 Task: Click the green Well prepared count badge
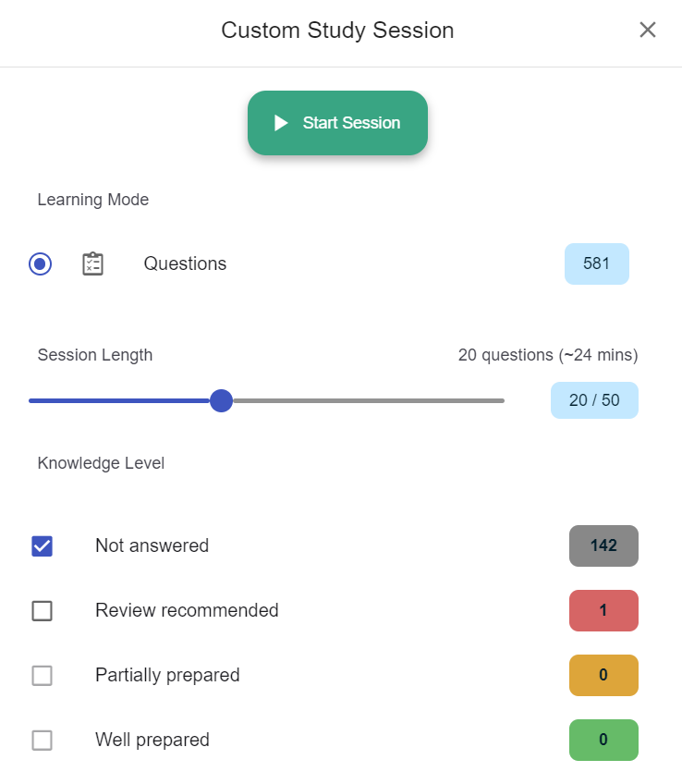click(603, 740)
